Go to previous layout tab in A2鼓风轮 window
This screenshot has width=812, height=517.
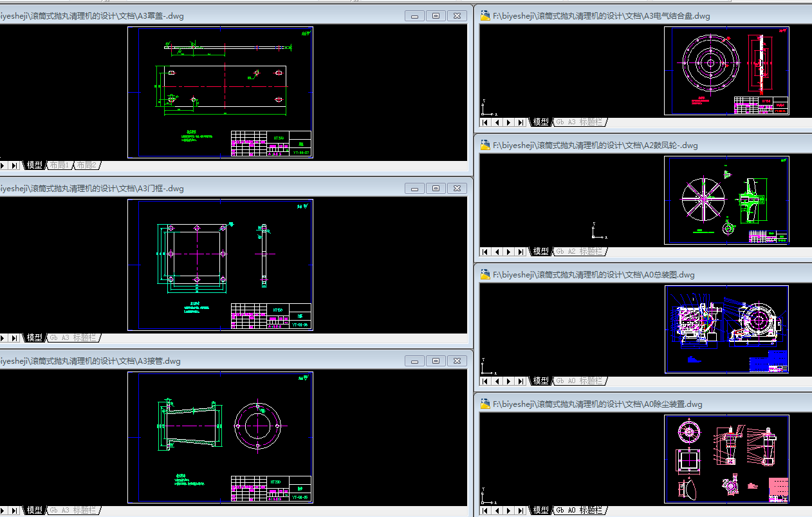click(497, 252)
